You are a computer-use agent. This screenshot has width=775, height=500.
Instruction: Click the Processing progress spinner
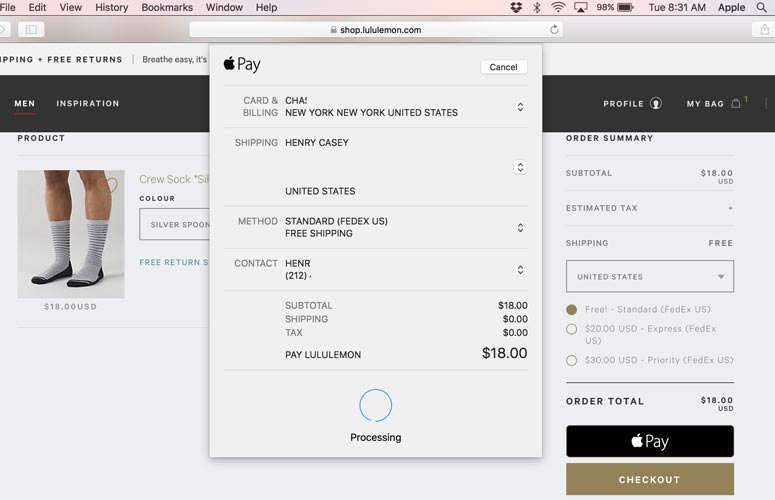coord(376,405)
